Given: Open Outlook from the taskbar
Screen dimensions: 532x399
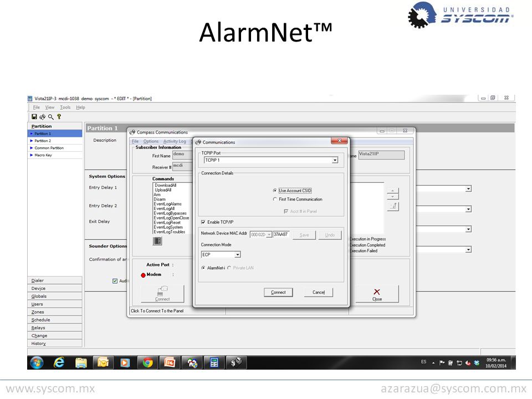Looking at the screenshot, I should tap(103, 362).
